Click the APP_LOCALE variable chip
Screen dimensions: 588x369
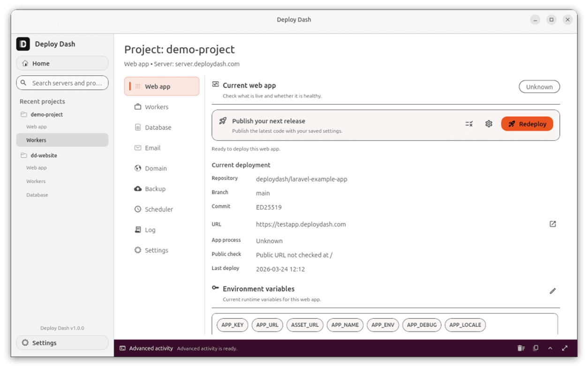coord(465,325)
